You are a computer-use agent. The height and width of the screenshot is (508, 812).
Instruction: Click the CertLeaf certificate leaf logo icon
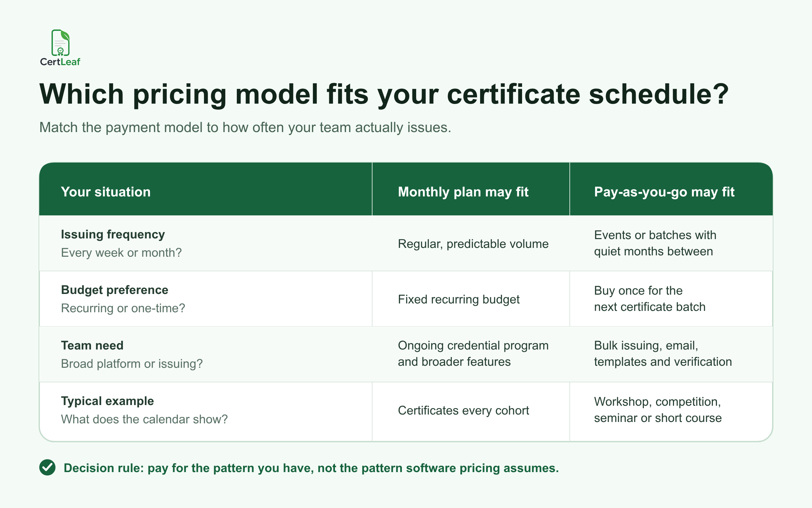(x=61, y=43)
